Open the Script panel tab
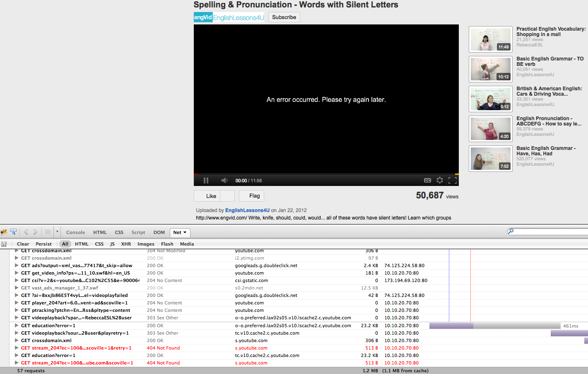The height and width of the screenshot is (374, 588). [138, 232]
